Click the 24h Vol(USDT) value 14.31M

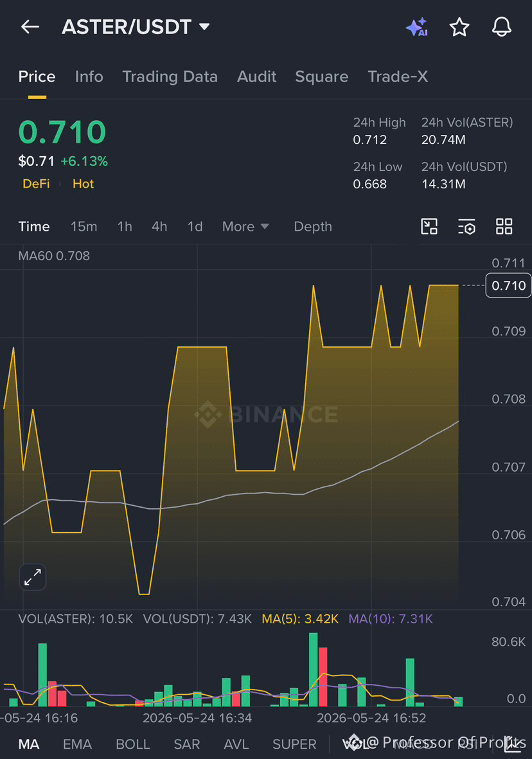443,184
